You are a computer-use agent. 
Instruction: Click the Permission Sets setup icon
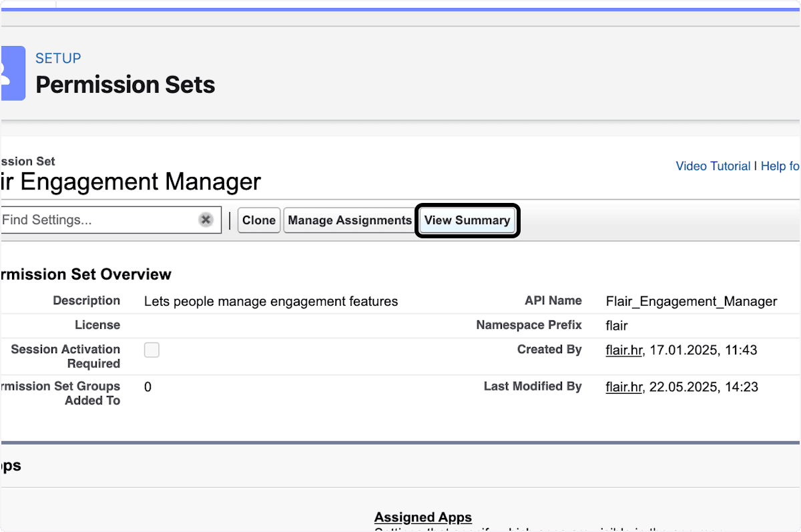point(13,73)
